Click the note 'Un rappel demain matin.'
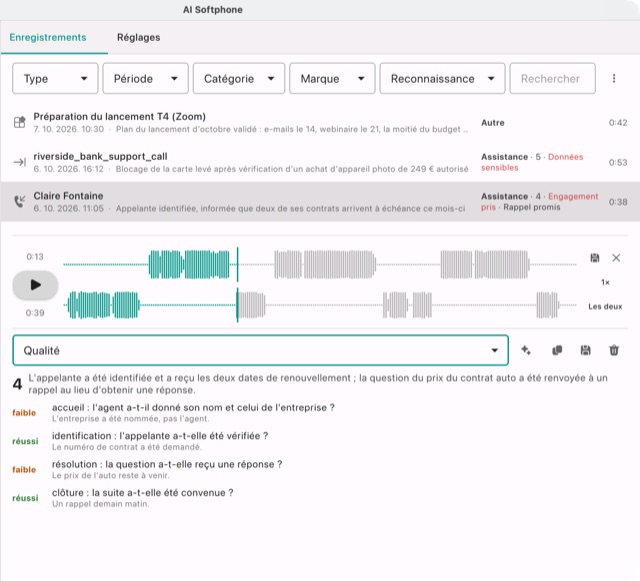The width and height of the screenshot is (640, 581). pyautogui.click(x=100, y=504)
